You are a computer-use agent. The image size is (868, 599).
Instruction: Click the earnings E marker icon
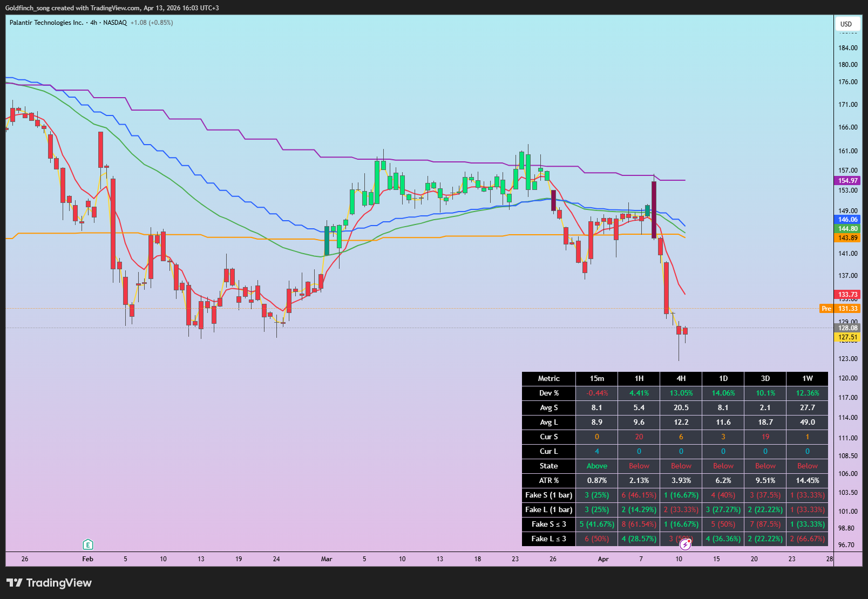88,544
